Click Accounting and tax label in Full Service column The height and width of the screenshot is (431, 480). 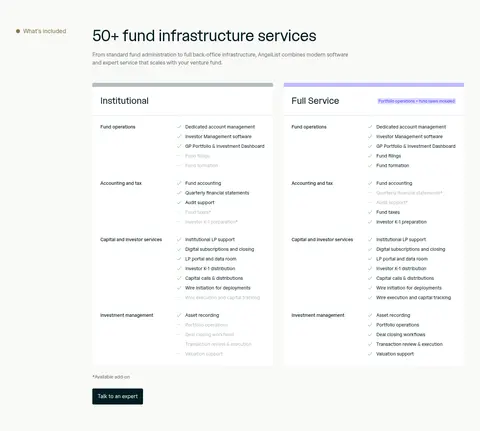312,183
